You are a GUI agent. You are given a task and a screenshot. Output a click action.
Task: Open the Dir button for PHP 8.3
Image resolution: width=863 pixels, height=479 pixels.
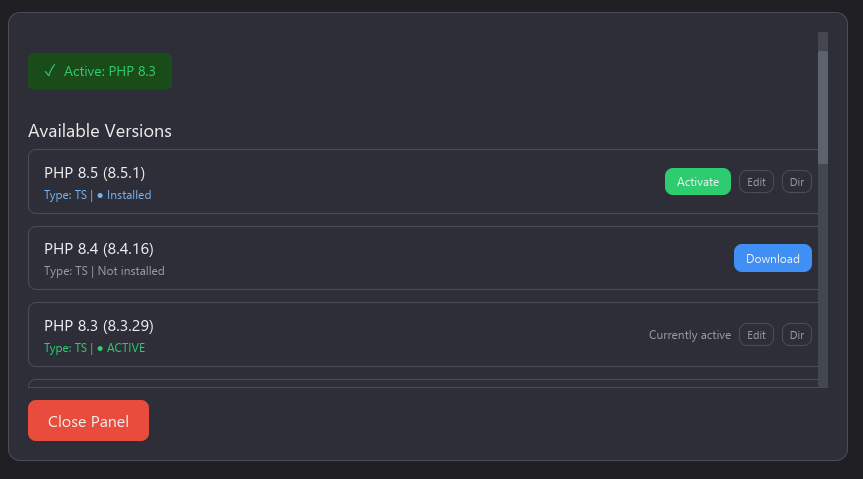point(797,335)
